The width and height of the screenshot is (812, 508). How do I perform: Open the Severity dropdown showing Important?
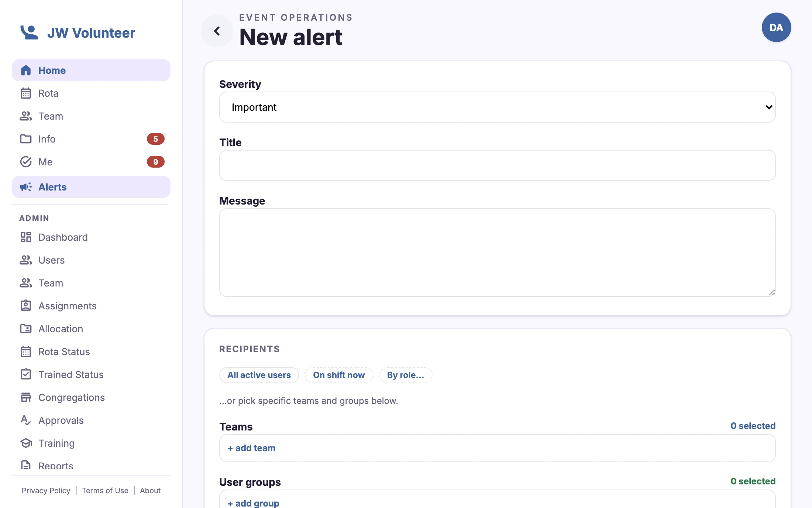point(497,107)
